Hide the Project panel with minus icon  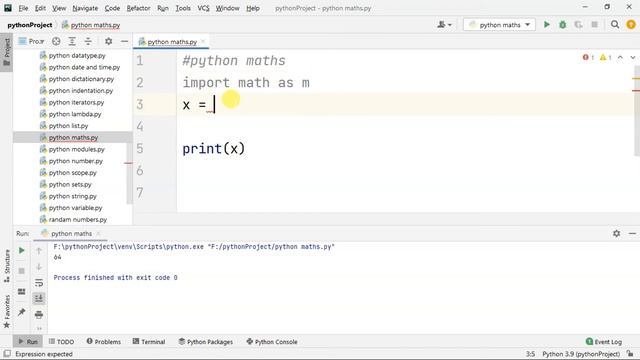[124, 41]
